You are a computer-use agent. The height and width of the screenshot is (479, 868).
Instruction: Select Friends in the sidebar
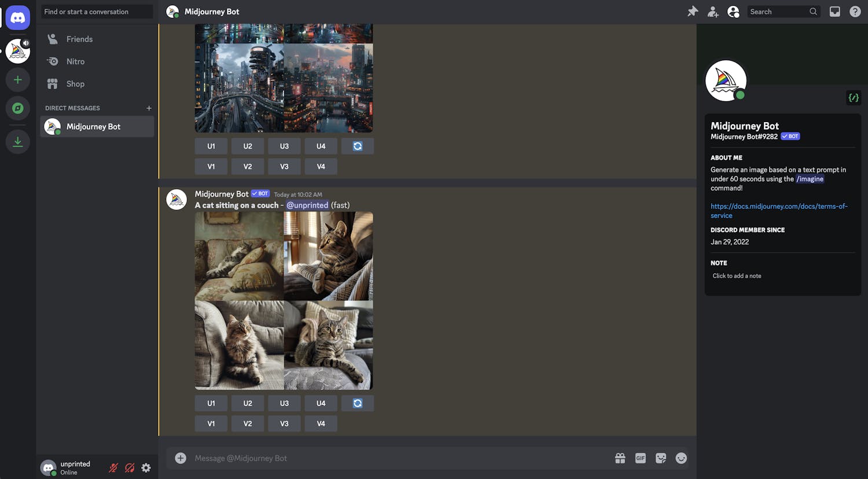point(79,39)
